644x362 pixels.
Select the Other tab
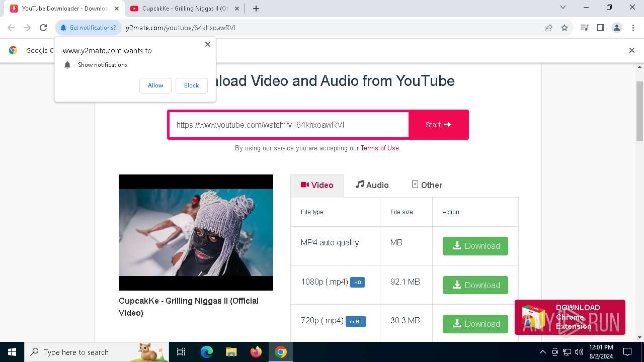(427, 185)
